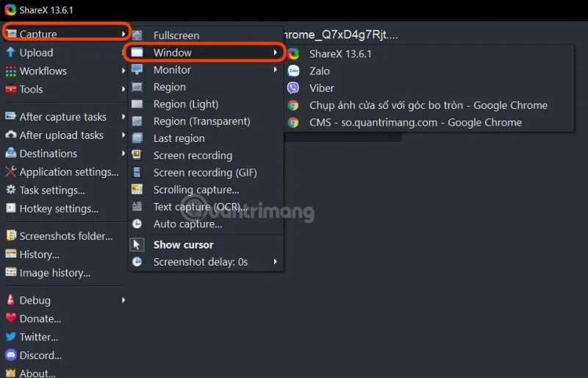This screenshot has width=588, height=378.
Task: Click the Application settings wrench icon
Action: coord(10,171)
